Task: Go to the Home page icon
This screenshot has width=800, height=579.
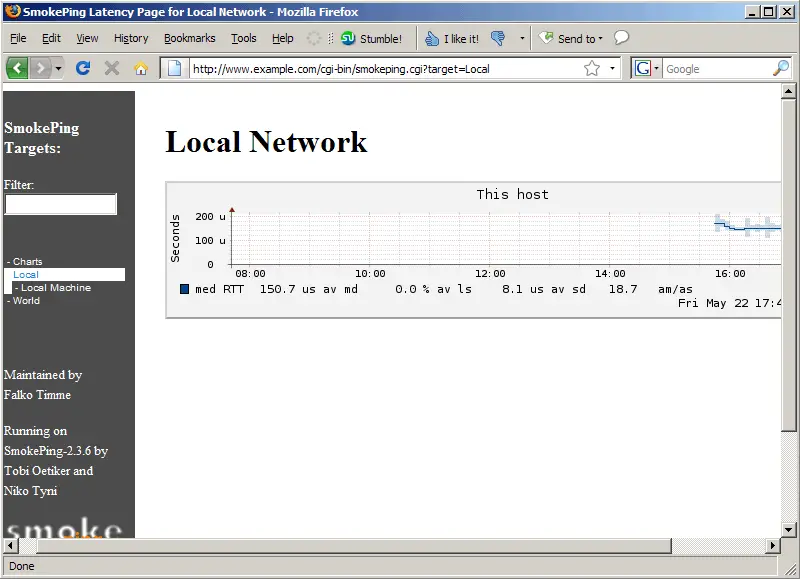Action: 141,68
